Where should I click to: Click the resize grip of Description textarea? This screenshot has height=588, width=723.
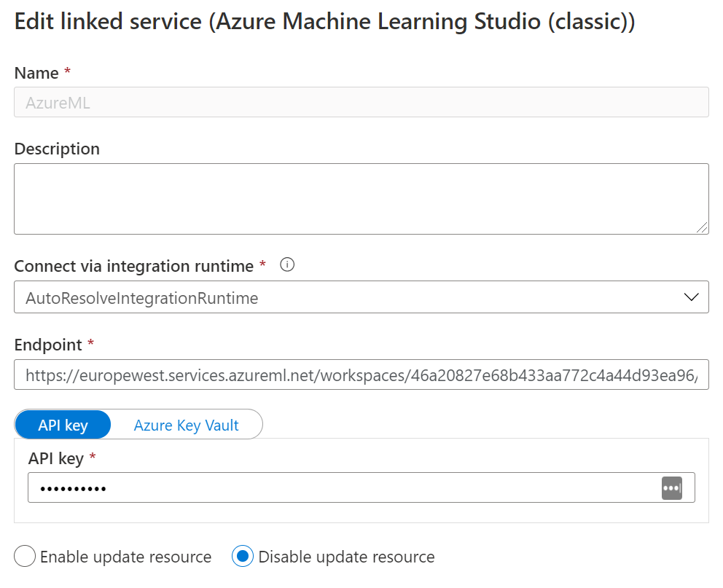[x=702, y=227]
